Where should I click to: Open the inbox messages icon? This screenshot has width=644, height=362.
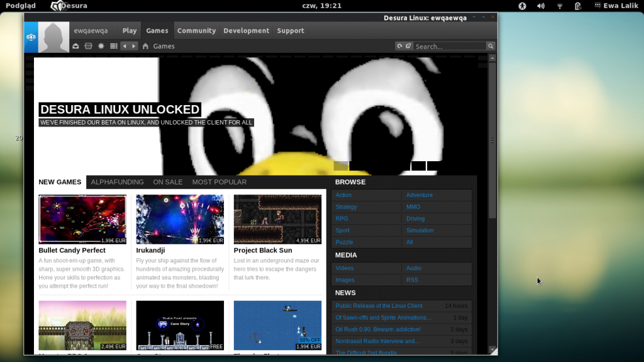pyautogui.click(x=75, y=46)
